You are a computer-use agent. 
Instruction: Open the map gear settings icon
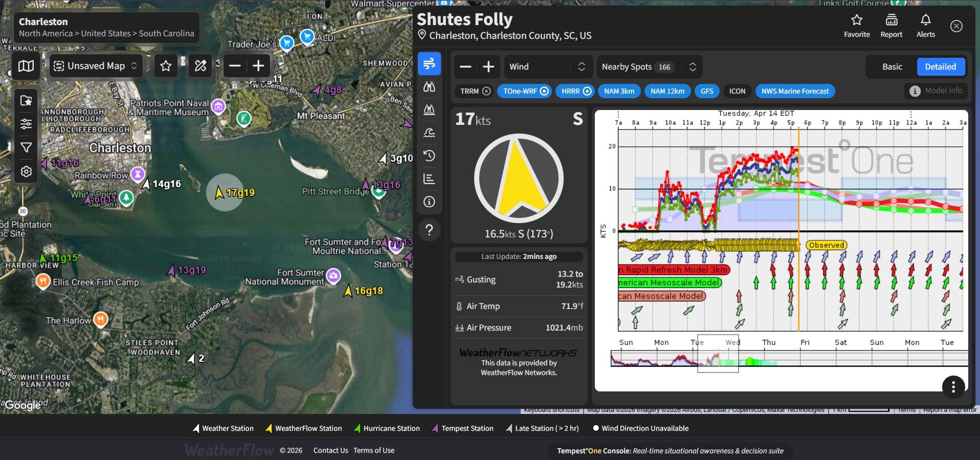26,171
